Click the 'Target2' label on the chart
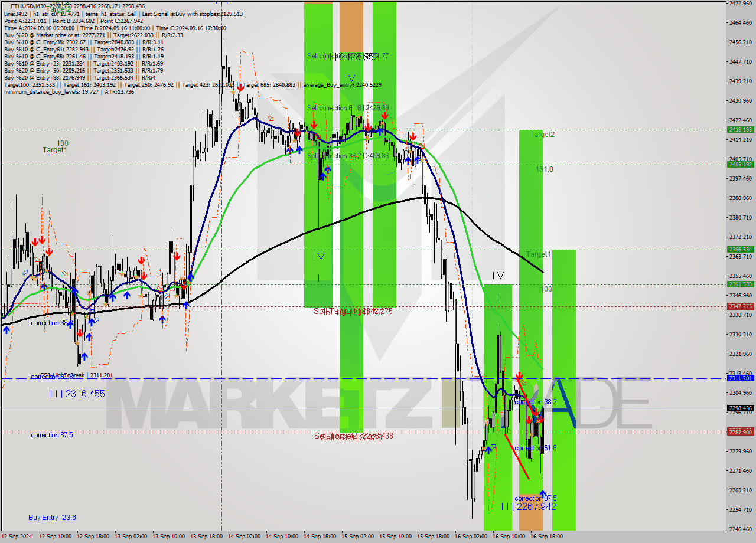Viewport: 756px width, 543px height. [x=542, y=135]
